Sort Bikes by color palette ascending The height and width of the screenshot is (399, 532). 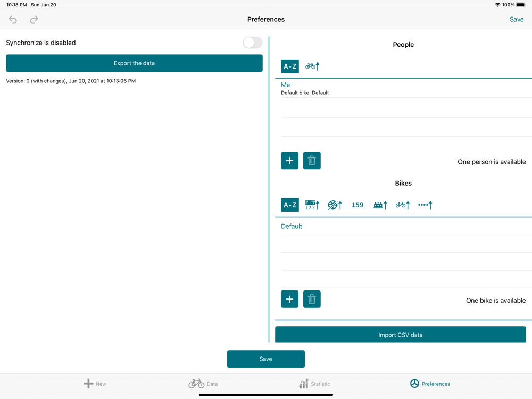click(335, 205)
